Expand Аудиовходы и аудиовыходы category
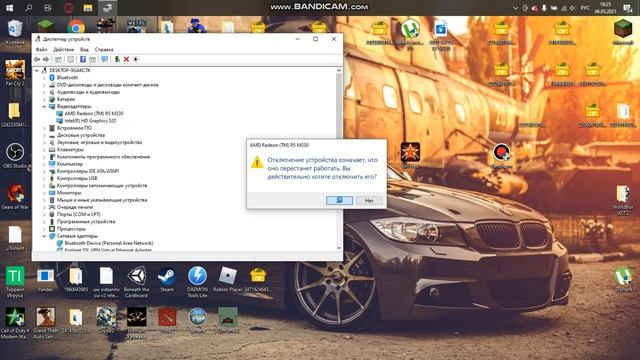The height and width of the screenshot is (360, 640). pyautogui.click(x=44, y=92)
